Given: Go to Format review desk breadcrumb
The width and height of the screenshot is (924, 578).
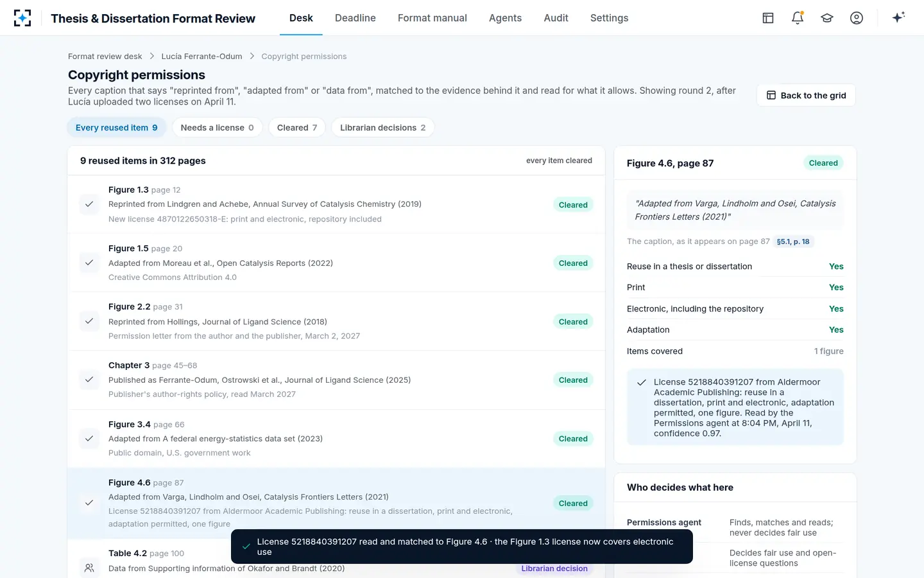Looking at the screenshot, I should (105, 57).
